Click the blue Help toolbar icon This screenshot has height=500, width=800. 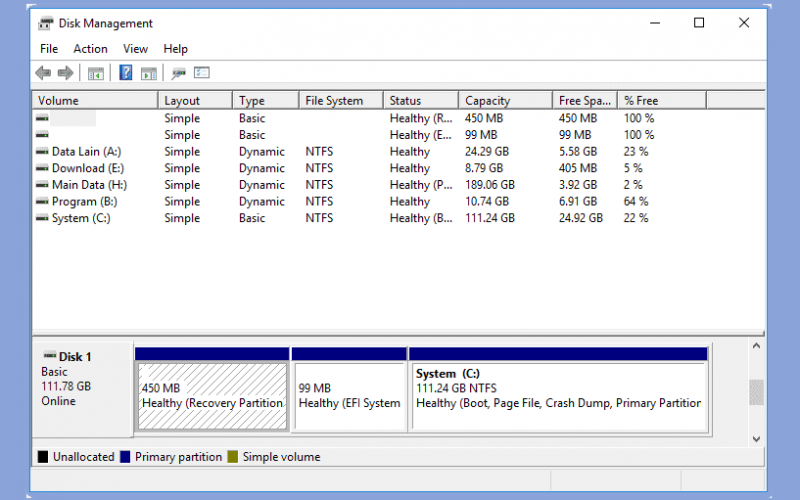pos(126,72)
